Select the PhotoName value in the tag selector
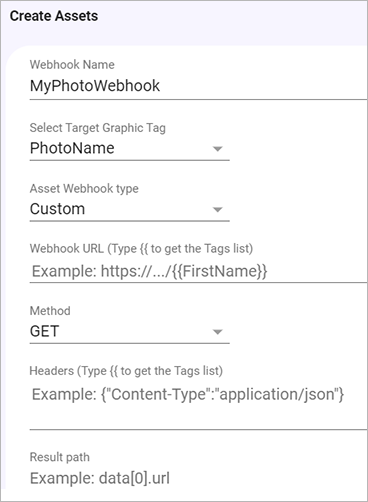This screenshot has height=502, width=368. [x=72, y=148]
